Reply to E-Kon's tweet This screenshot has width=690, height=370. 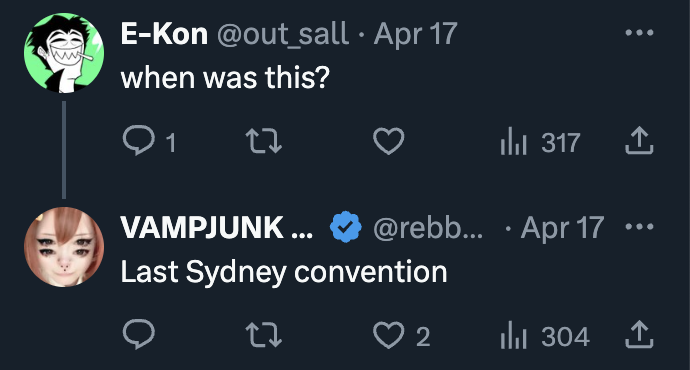(x=149, y=141)
